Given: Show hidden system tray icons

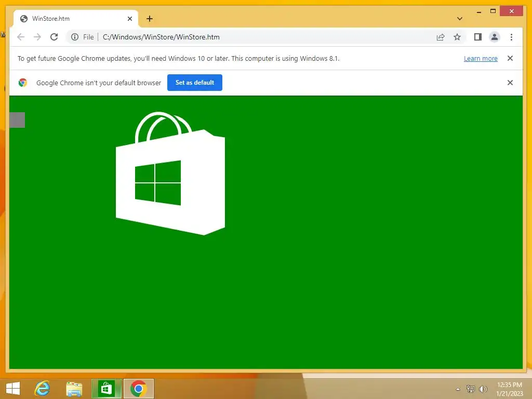Looking at the screenshot, I should click(458, 389).
